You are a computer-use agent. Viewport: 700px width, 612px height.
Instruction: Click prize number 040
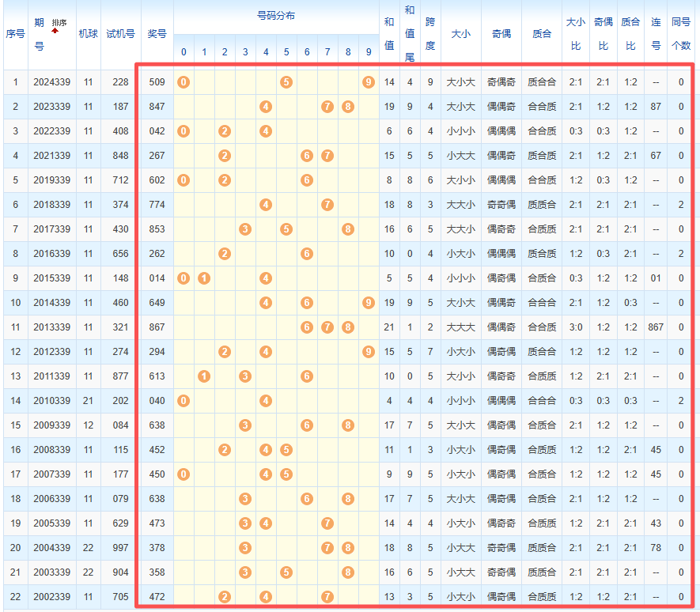[157, 401]
